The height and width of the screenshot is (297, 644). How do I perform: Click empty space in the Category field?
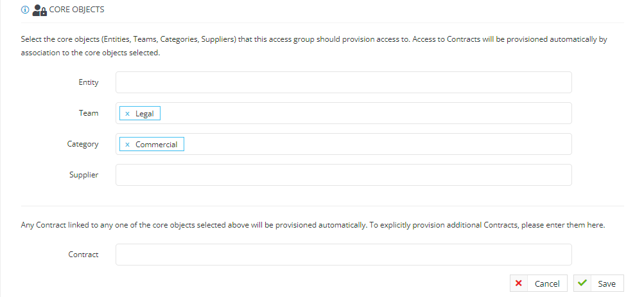(378, 144)
